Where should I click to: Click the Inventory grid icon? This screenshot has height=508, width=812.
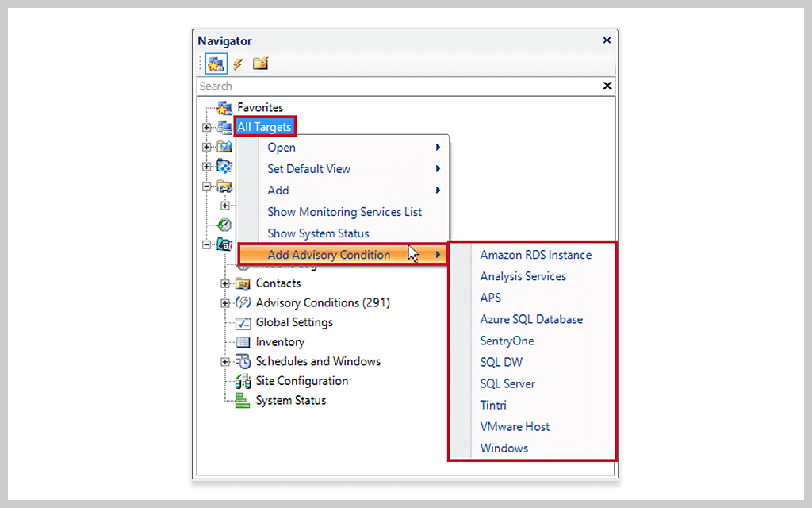pyautogui.click(x=243, y=341)
